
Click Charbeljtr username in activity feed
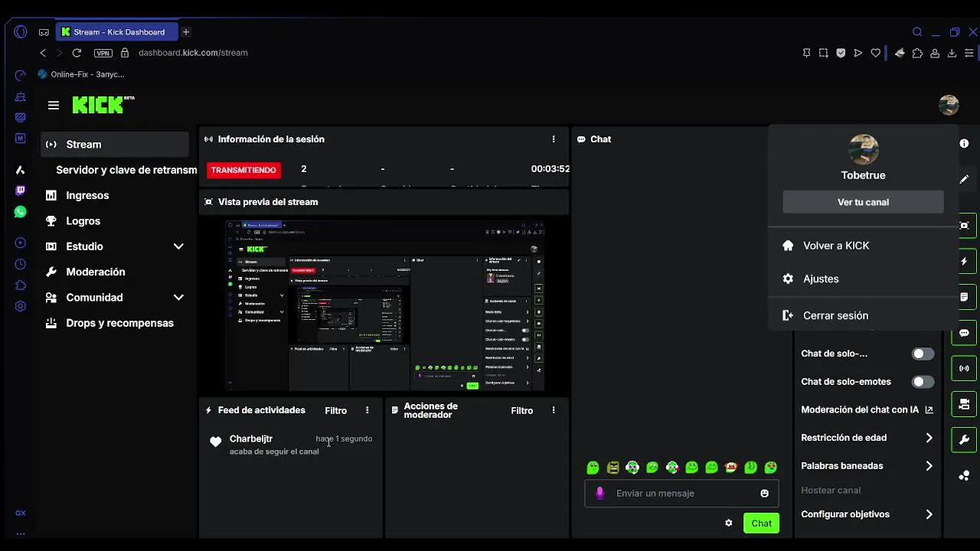point(251,439)
